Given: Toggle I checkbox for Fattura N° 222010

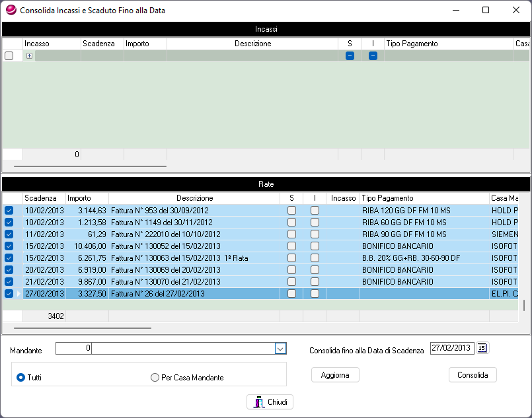Looking at the screenshot, I should click(x=315, y=234).
